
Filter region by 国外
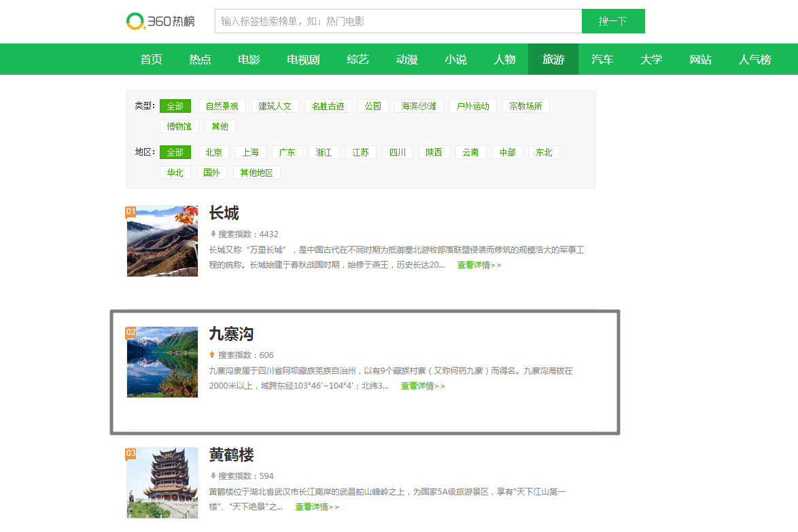pyautogui.click(x=211, y=173)
